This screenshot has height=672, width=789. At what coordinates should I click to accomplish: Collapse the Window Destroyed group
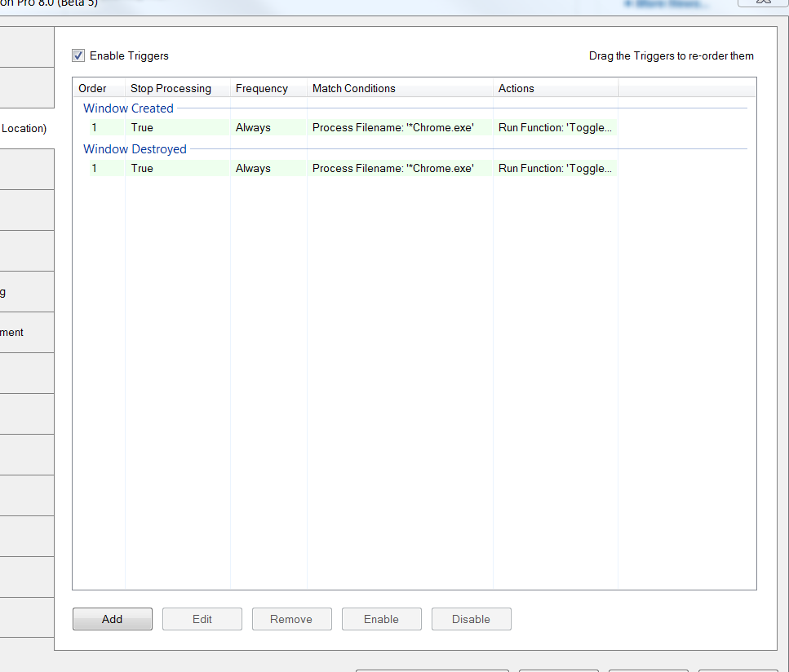coord(135,149)
